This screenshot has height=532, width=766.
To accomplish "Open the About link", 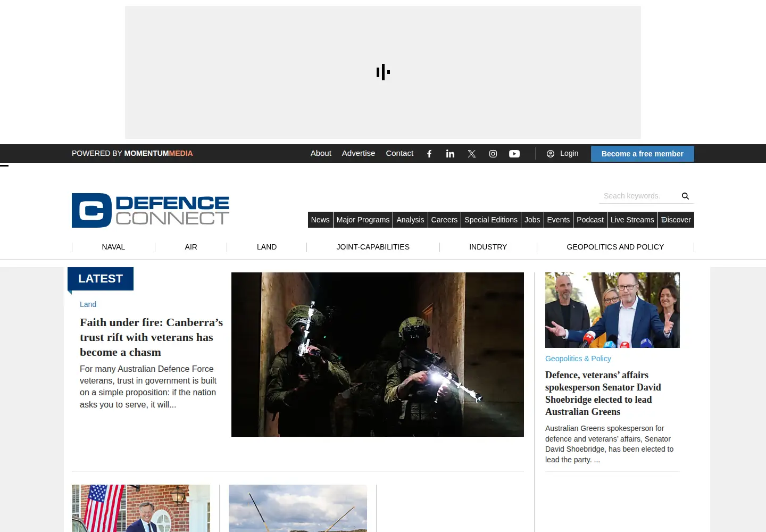I will tap(321, 153).
